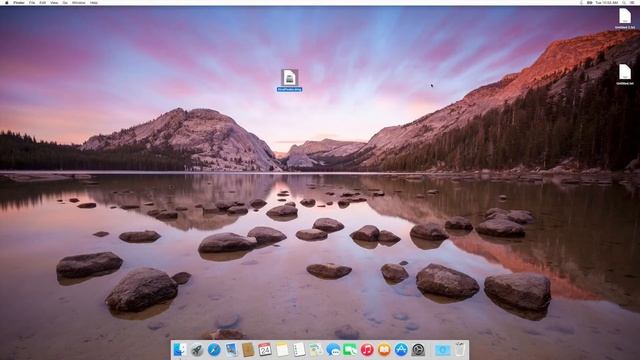The width and height of the screenshot is (640, 360).
Task: Open the green FaceTime icon in Dock
Action: coord(350,350)
